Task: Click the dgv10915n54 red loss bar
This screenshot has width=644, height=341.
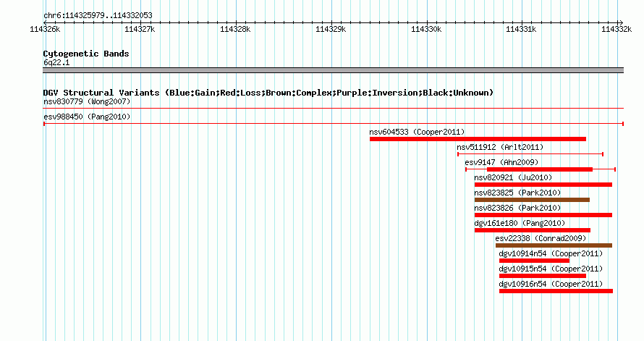Action: tap(543, 276)
